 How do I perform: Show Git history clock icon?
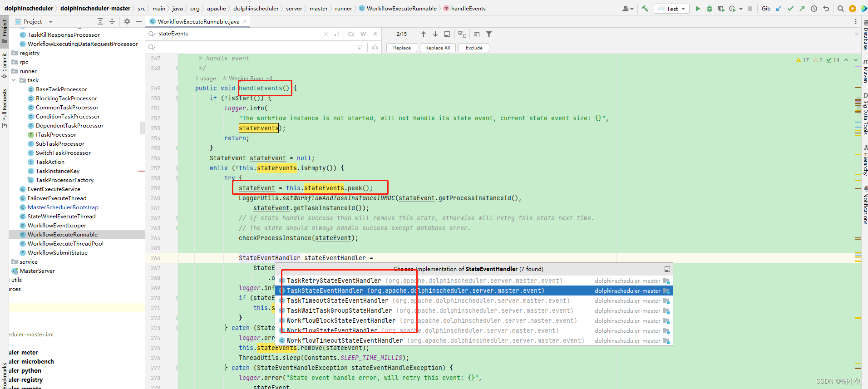[x=814, y=9]
